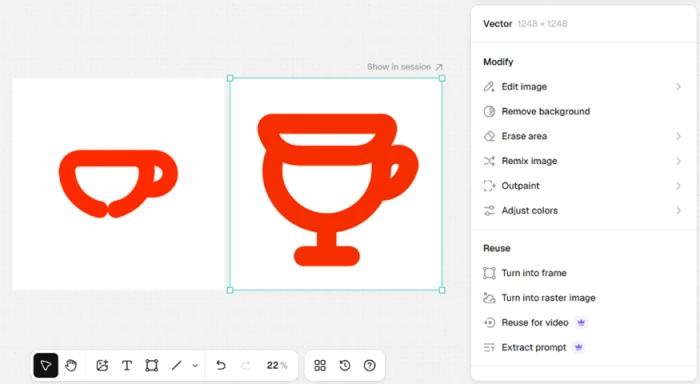Undo the last action
Image resolution: width=700 pixels, height=384 pixels.
[221, 365]
